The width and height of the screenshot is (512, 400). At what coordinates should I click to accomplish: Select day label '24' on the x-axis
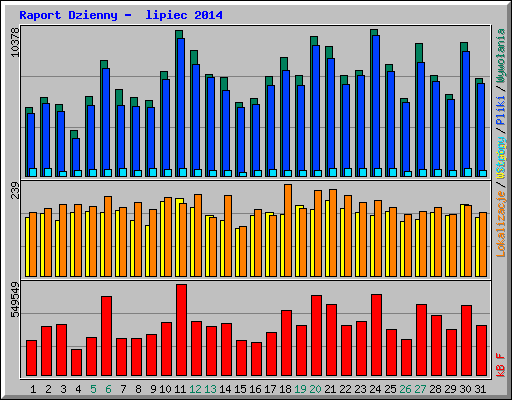coord(375,389)
